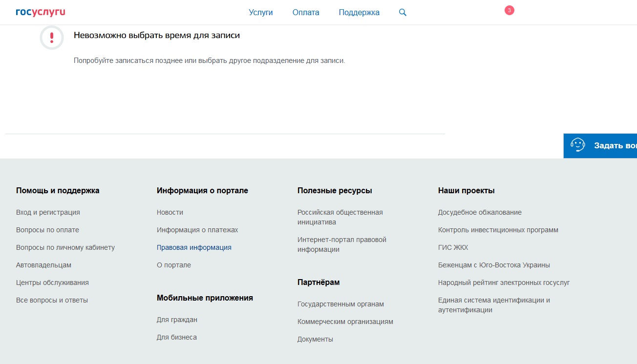This screenshot has width=637, height=364.
Task: Open mobile apps Для бизнеса link
Action: [177, 337]
